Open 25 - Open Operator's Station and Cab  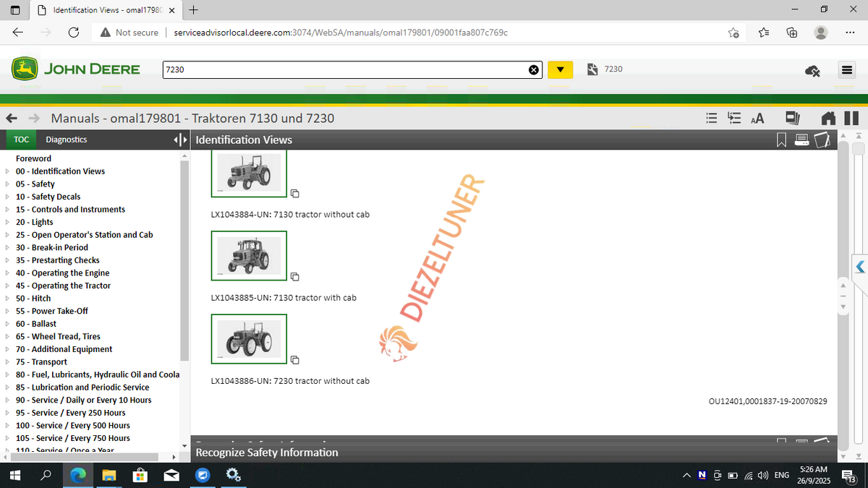coord(84,235)
